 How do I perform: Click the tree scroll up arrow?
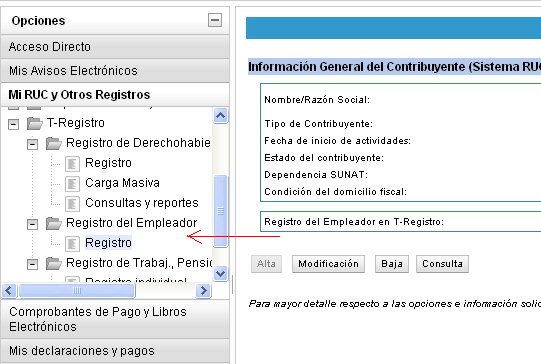(220, 116)
